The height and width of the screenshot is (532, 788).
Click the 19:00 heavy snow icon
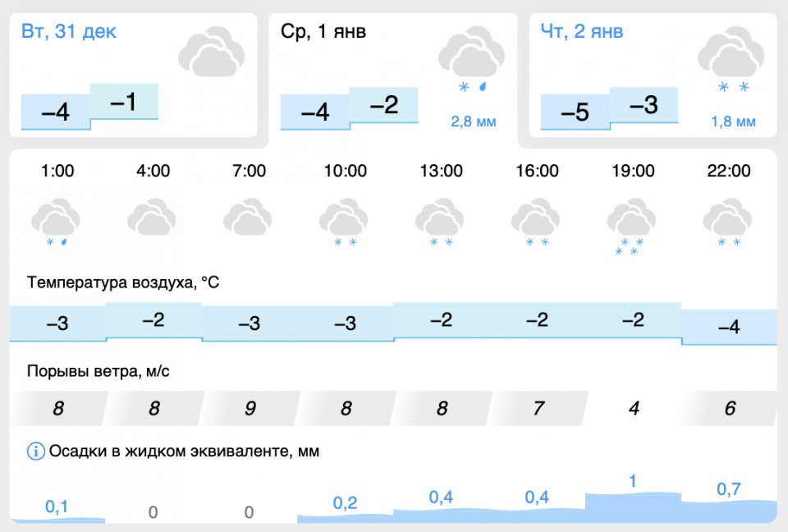click(631, 227)
